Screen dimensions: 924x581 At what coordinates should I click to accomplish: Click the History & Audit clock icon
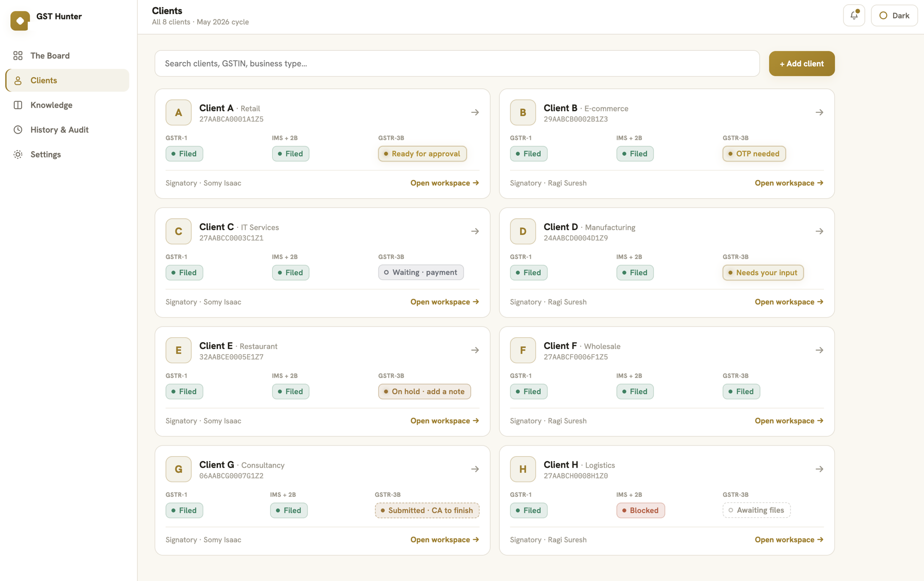[x=18, y=130]
